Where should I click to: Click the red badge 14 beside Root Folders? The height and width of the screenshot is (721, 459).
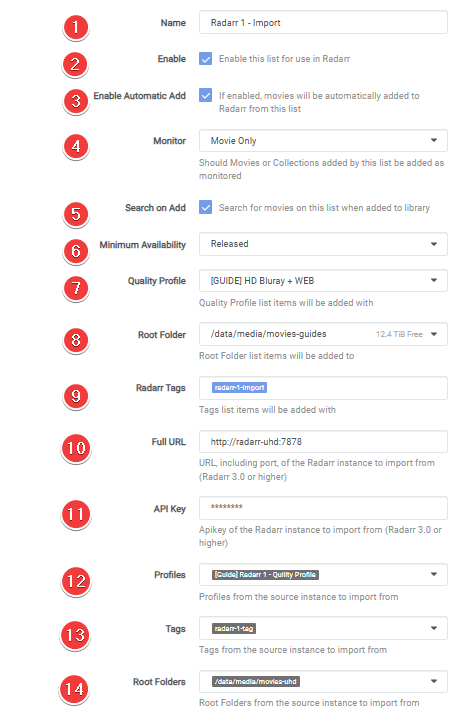pos(75,689)
